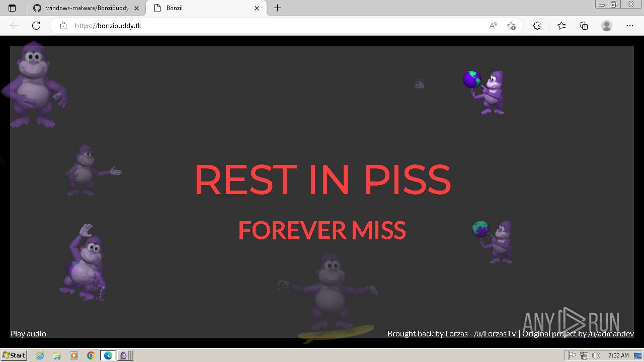
Task: Open the Favorites list
Action: click(x=561, y=26)
